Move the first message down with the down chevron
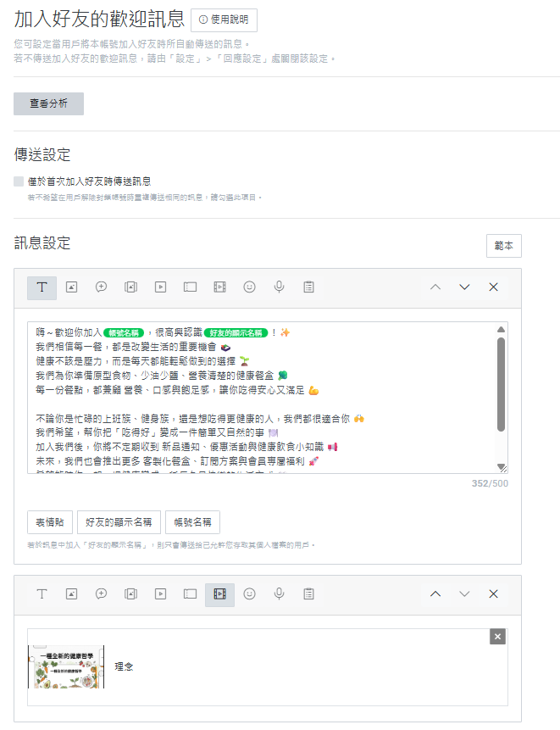Screen dimensions: 560x730 coord(464,287)
